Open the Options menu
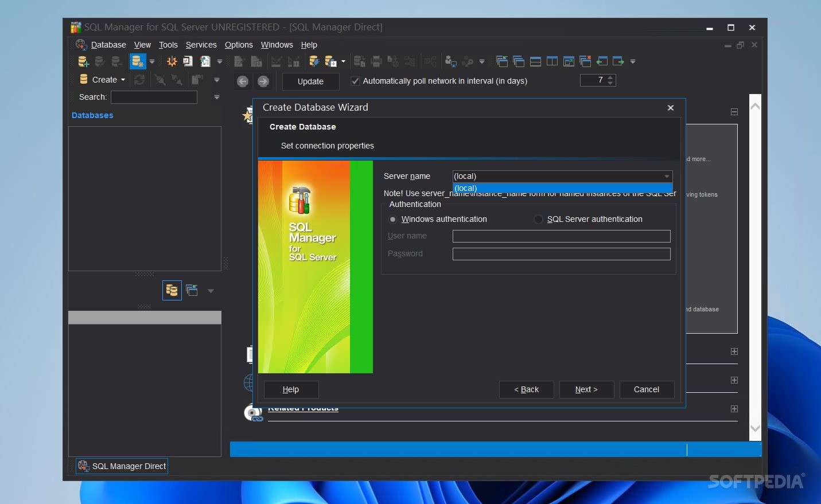This screenshot has width=821, height=504. click(x=239, y=45)
